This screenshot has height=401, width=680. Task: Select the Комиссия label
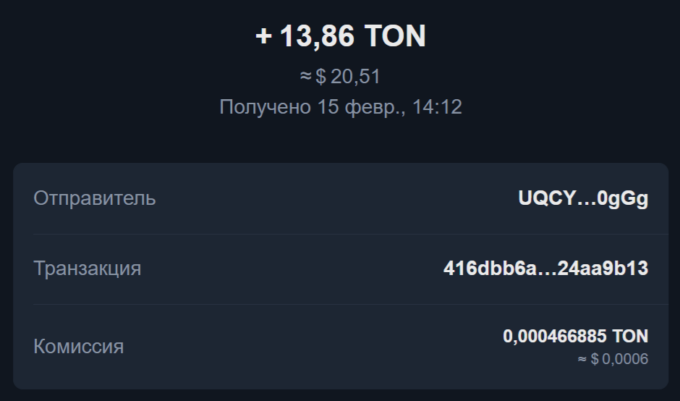click(78, 347)
